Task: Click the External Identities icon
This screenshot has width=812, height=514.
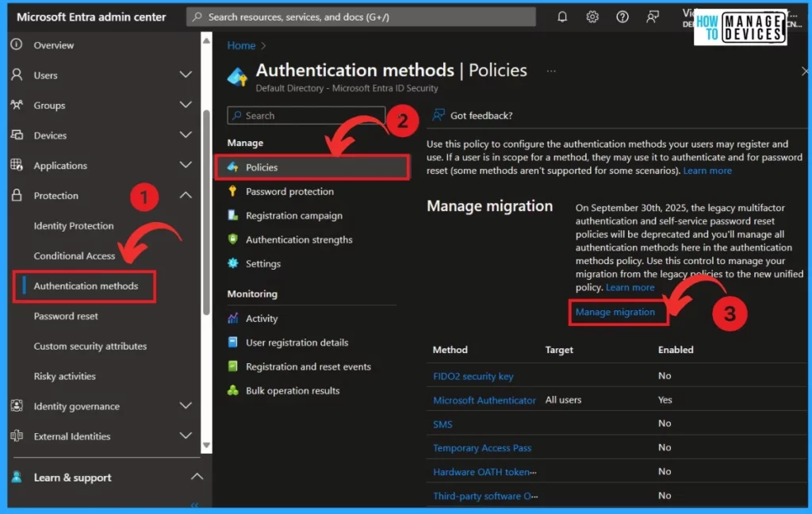Action: click(x=17, y=435)
